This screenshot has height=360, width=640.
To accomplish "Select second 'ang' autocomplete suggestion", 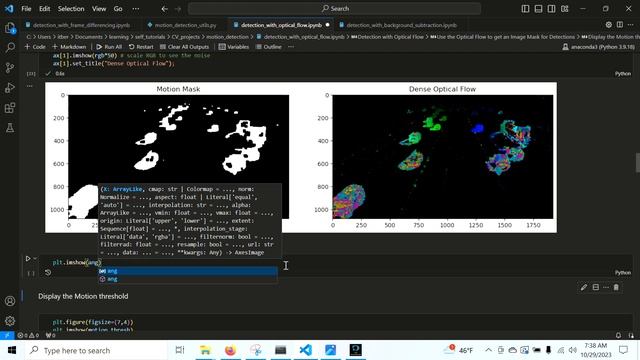I will pos(187,279).
